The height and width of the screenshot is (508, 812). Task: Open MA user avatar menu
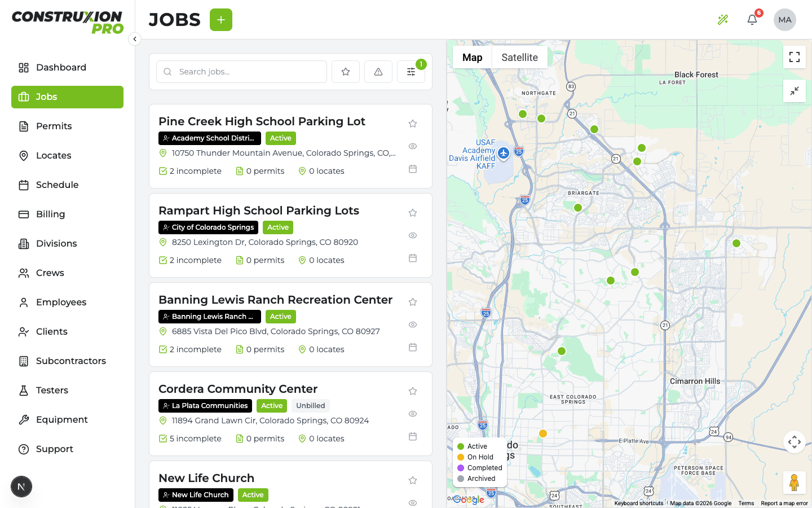coord(785,20)
